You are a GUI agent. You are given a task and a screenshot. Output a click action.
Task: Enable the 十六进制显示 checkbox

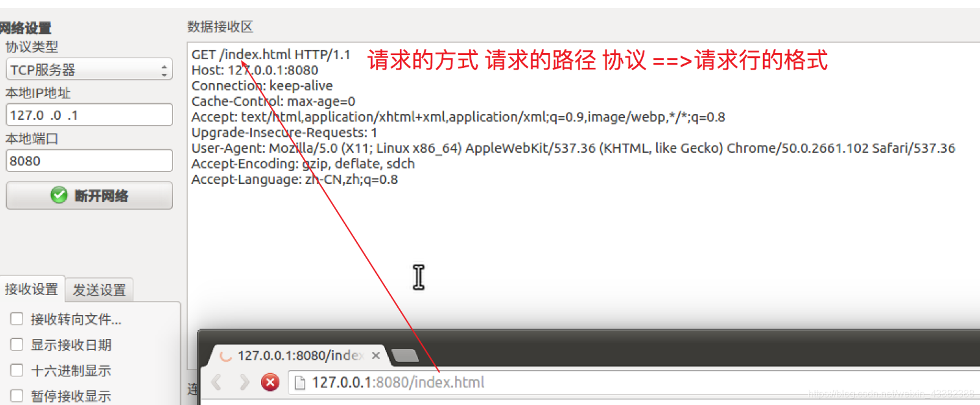point(17,370)
